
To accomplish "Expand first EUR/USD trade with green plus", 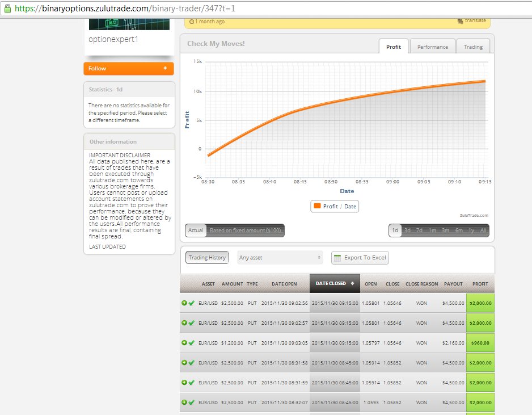I will point(184,303).
